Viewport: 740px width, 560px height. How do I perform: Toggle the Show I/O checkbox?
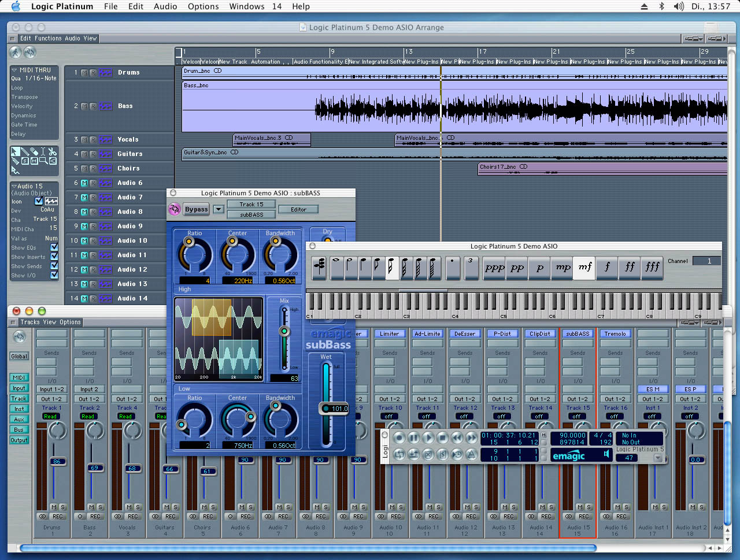click(54, 275)
